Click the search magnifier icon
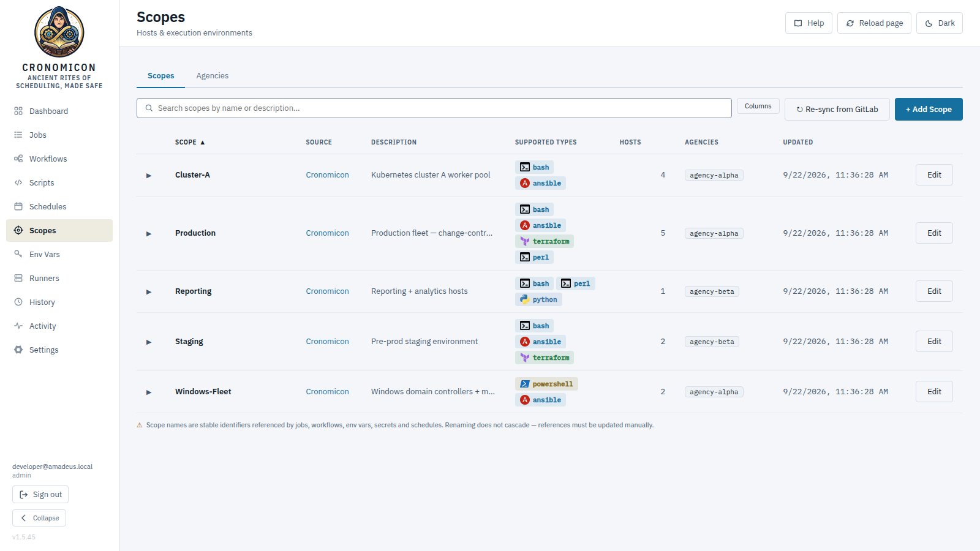This screenshot has height=551, width=980. pos(149,108)
